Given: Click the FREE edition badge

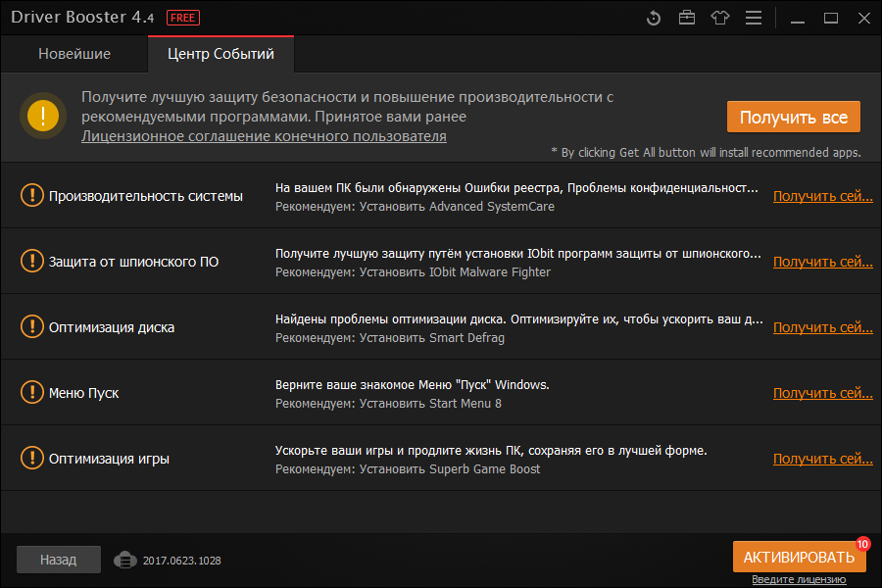Looking at the screenshot, I should click(183, 18).
